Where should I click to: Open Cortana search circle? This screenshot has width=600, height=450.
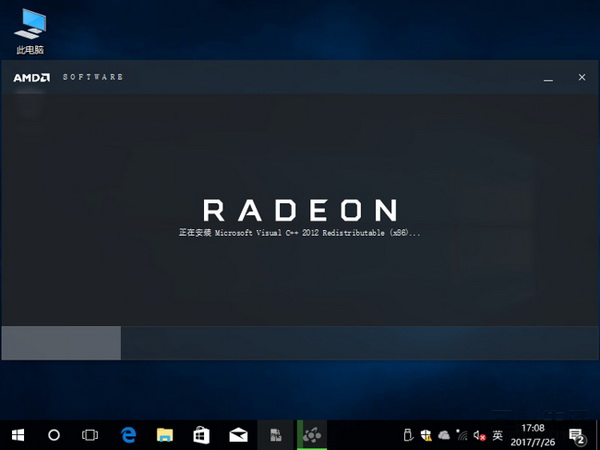point(54,435)
